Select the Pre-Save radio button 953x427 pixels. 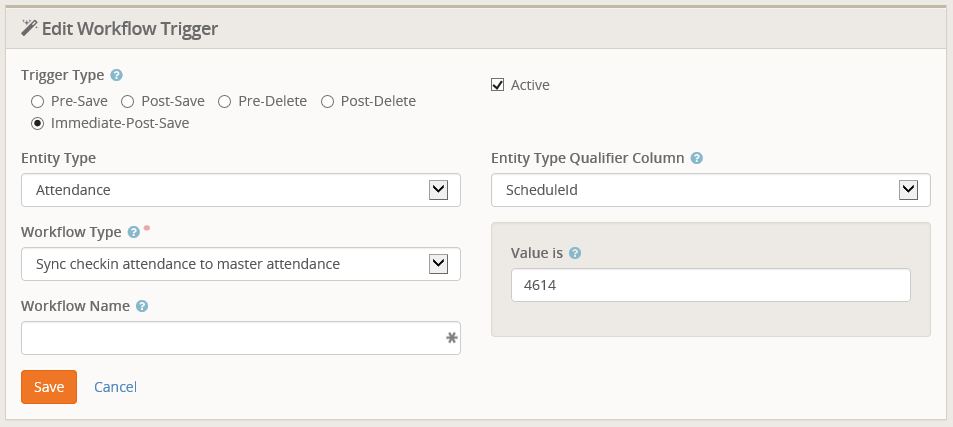(x=38, y=101)
